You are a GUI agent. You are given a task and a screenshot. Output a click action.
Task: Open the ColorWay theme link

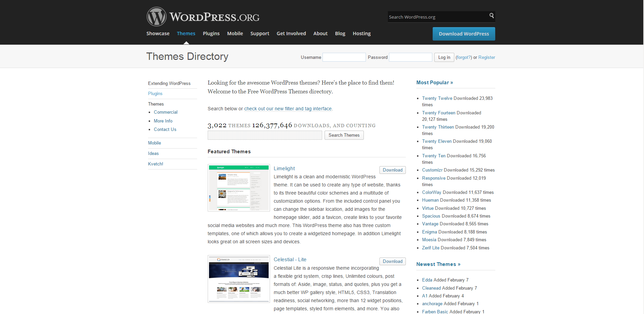(x=432, y=193)
